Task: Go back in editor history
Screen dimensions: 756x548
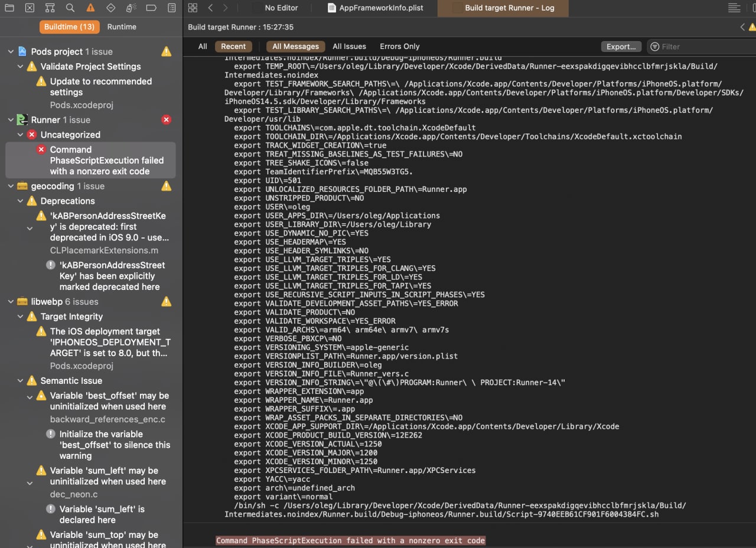Action: pos(210,8)
